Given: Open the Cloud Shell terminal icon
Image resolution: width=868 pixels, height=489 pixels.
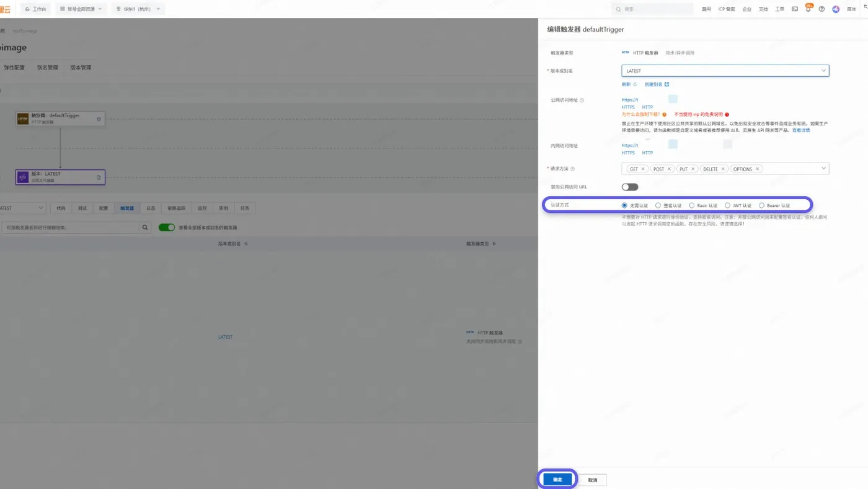Looking at the screenshot, I should coord(795,9).
